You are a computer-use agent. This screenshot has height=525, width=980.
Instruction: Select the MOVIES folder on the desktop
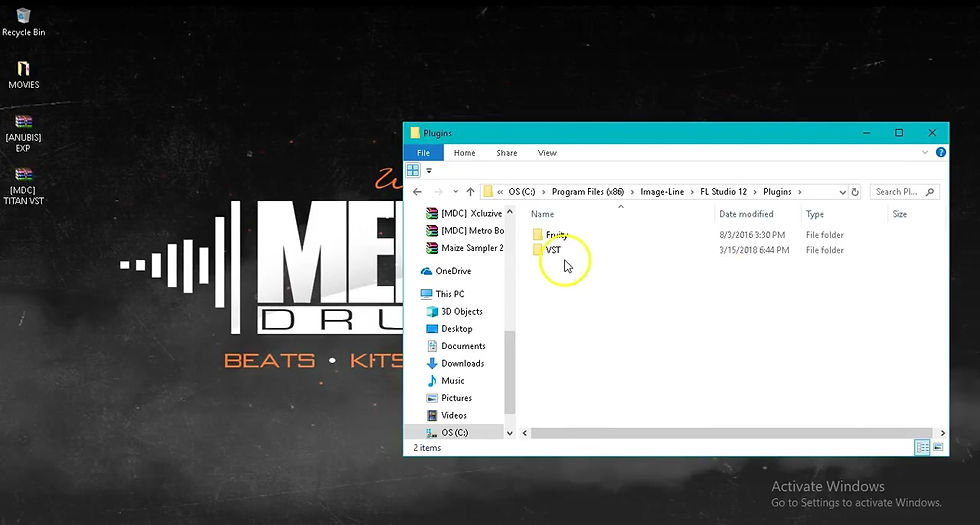click(x=24, y=74)
